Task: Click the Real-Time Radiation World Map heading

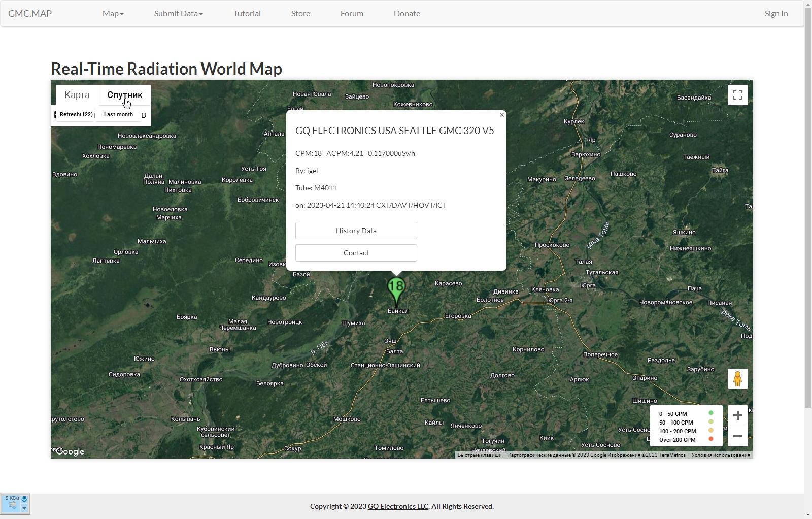Action: tap(166, 69)
